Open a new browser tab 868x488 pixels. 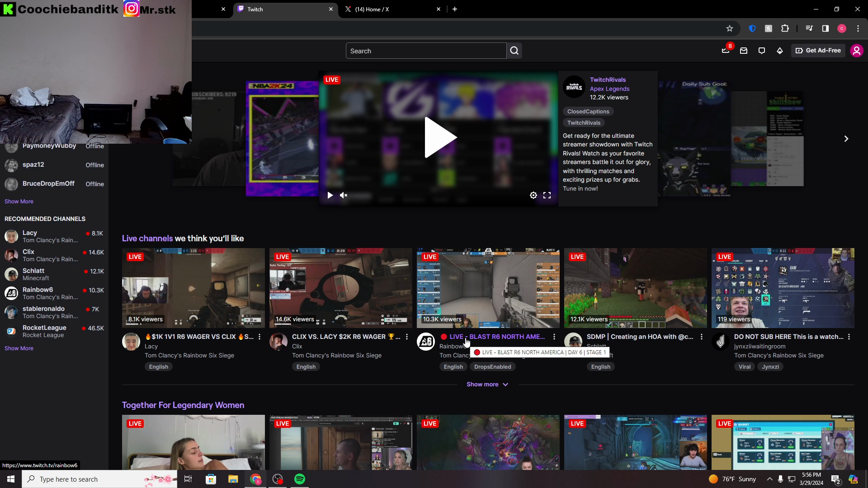pyautogui.click(x=455, y=9)
